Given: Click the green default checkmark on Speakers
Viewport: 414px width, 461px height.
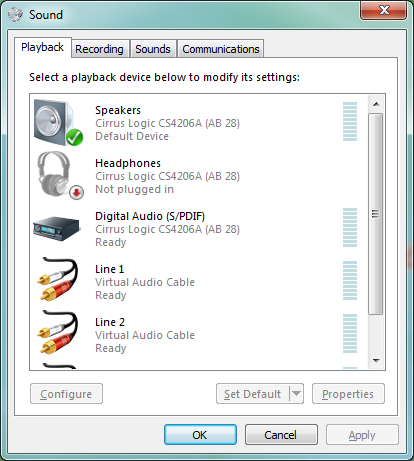Looking at the screenshot, I should 74,137.
